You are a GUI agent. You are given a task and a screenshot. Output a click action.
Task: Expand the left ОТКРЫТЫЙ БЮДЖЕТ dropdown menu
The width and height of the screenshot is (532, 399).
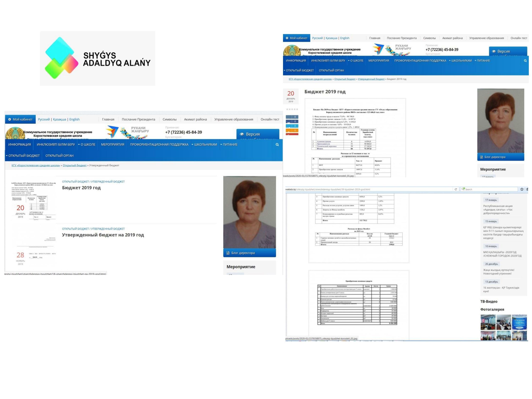point(23,156)
